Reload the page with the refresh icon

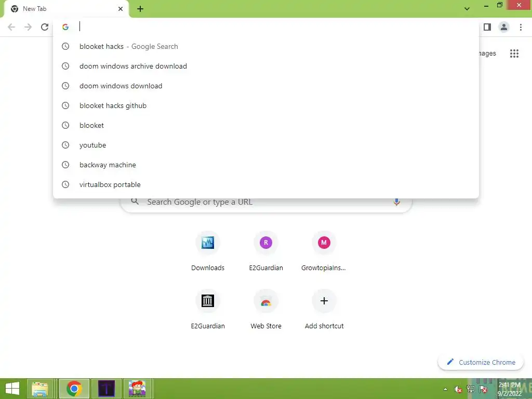[45, 27]
